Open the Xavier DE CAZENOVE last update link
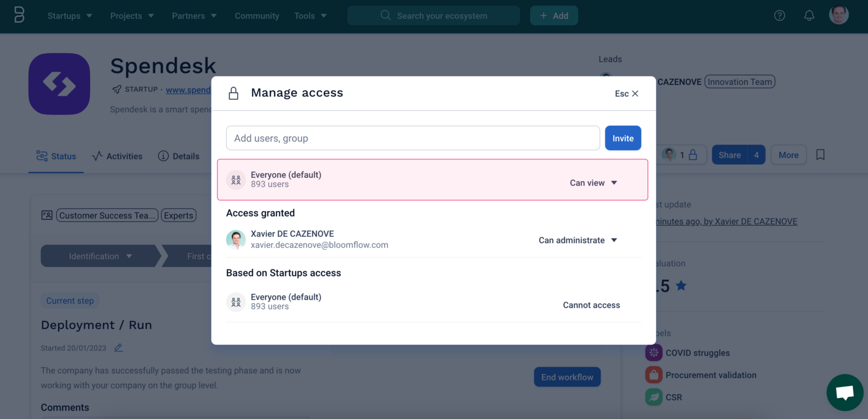868x419 pixels. [x=726, y=221]
